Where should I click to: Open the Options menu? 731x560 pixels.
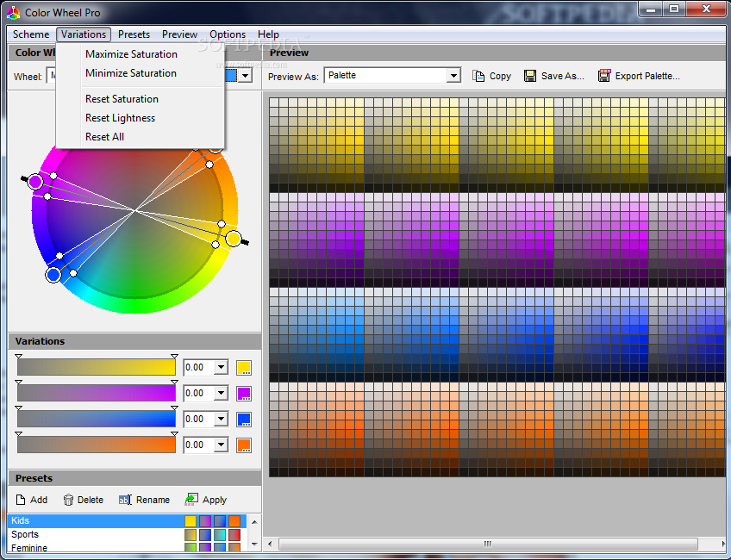coord(228,34)
